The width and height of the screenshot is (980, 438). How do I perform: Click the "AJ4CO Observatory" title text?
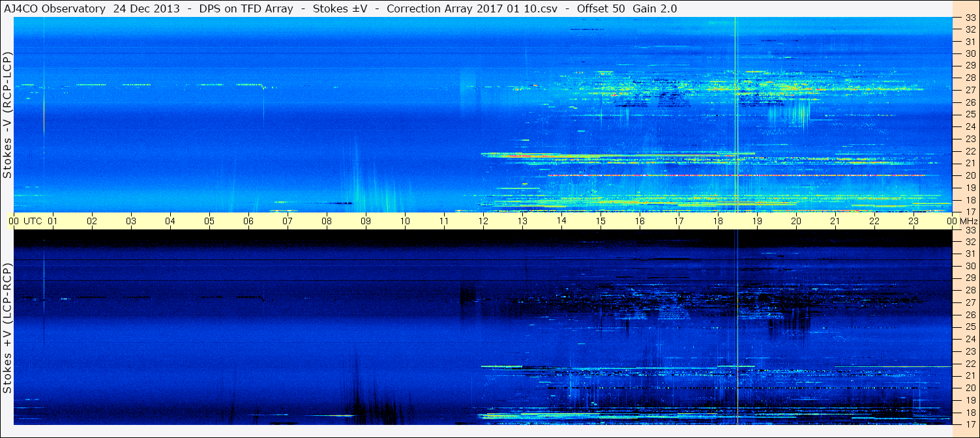point(54,8)
